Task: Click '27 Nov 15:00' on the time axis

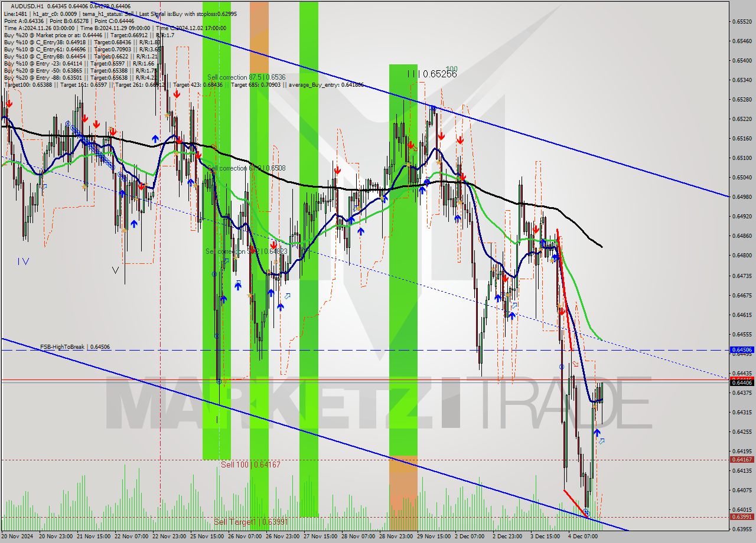Action: click(321, 537)
